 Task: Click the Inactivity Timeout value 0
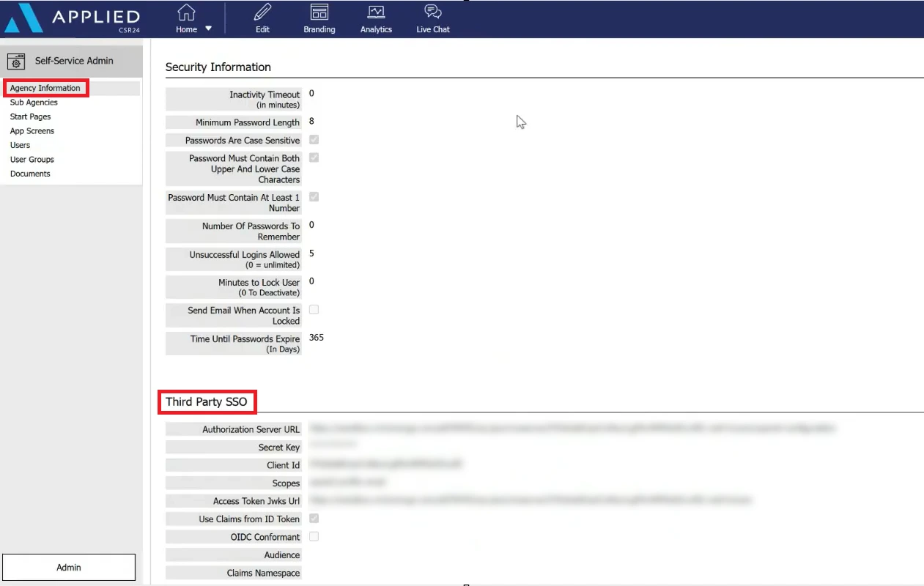(x=311, y=93)
